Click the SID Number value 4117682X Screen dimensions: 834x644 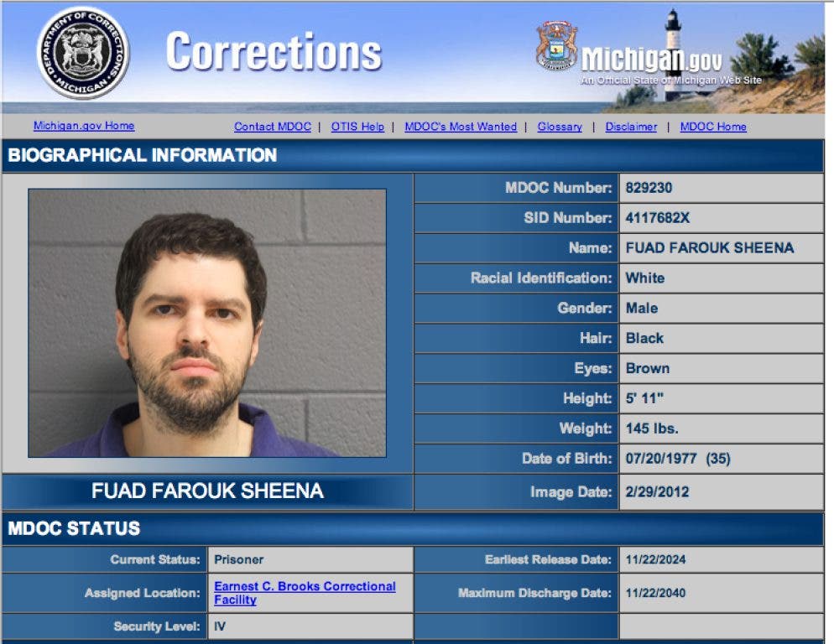(x=657, y=217)
